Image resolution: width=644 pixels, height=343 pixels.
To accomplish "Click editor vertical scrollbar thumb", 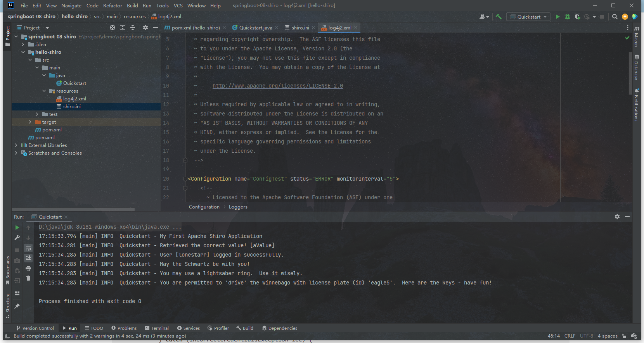I will [x=630, y=73].
